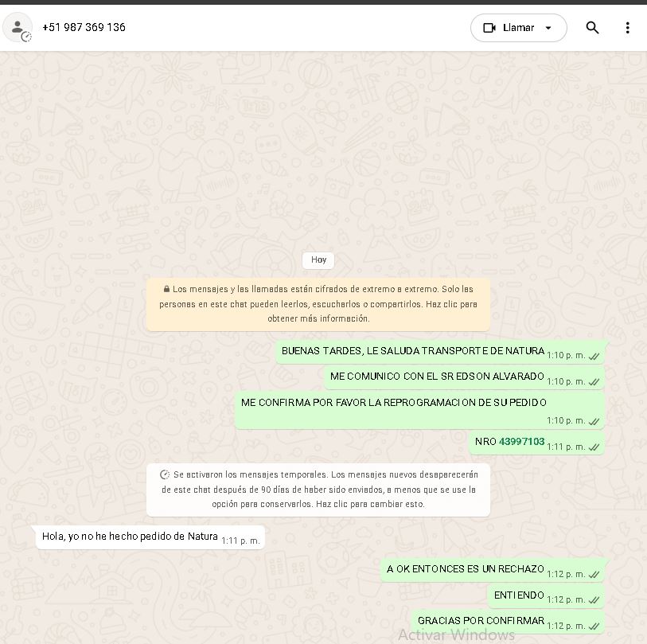The height and width of the screenshot is (644, 647).
Task: Click the temporary messages notice to change
Action: pos(318,490)
